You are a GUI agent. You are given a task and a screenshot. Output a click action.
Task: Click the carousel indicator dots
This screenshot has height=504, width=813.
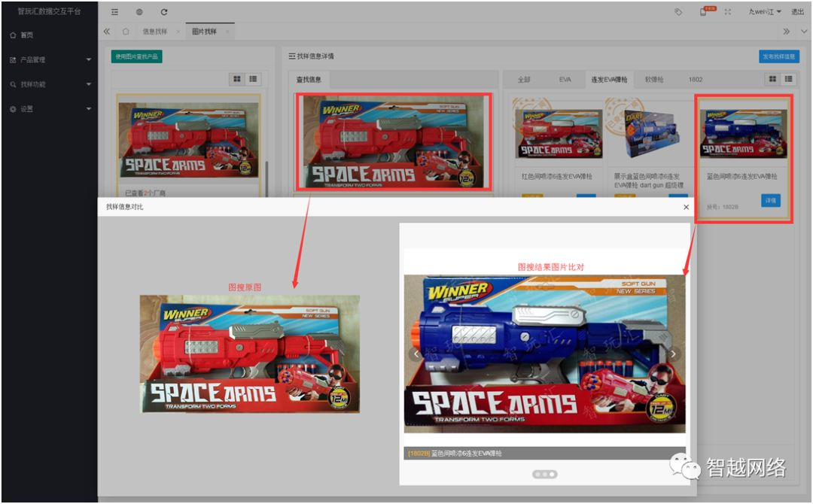[x=544, y=474]
